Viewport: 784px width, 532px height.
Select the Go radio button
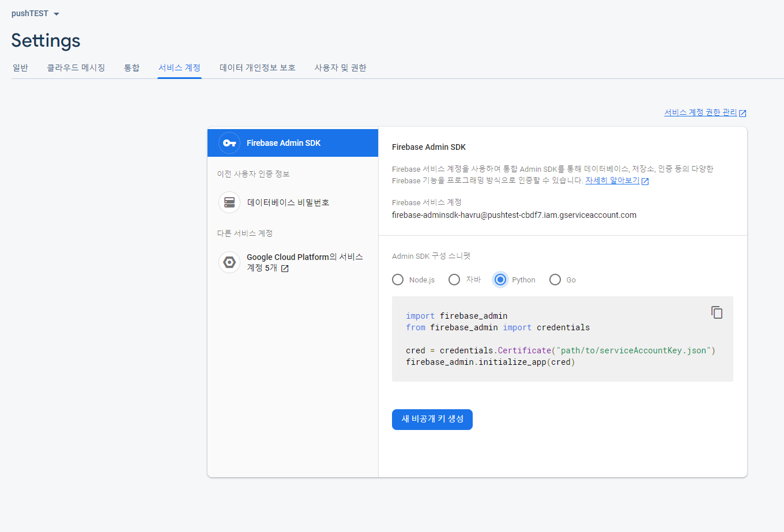[555, 280]
